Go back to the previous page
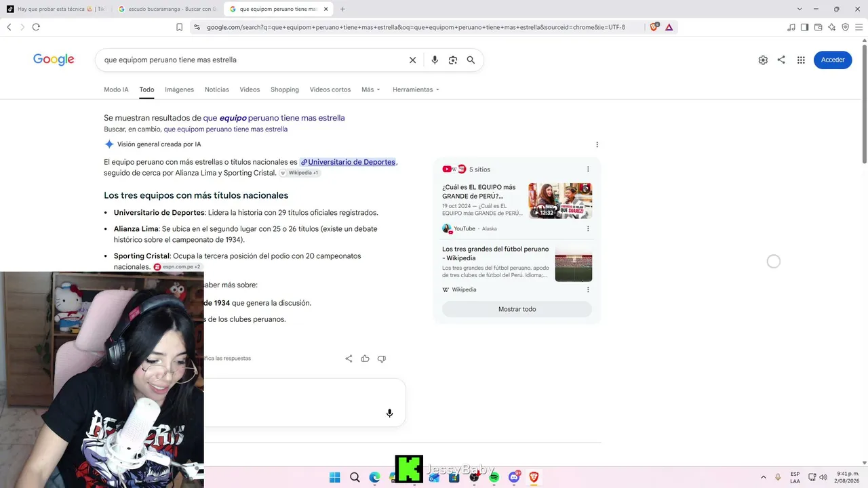The width and height of the screenshot is (868, 488). [x=9, y=27]
